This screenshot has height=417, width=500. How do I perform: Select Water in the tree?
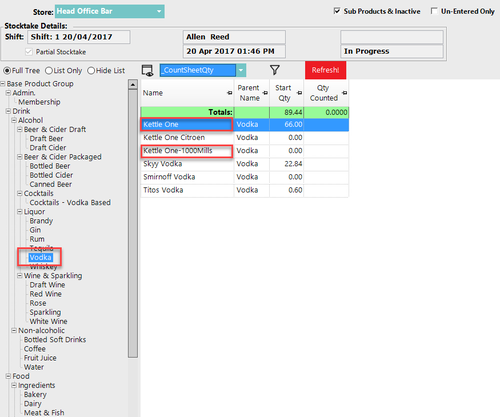pos(34,367)
